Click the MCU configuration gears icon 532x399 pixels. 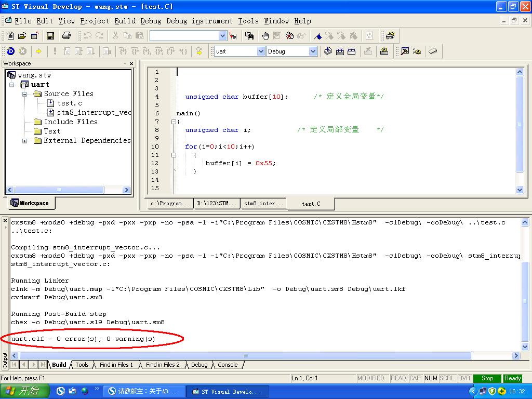click(417, 51)
